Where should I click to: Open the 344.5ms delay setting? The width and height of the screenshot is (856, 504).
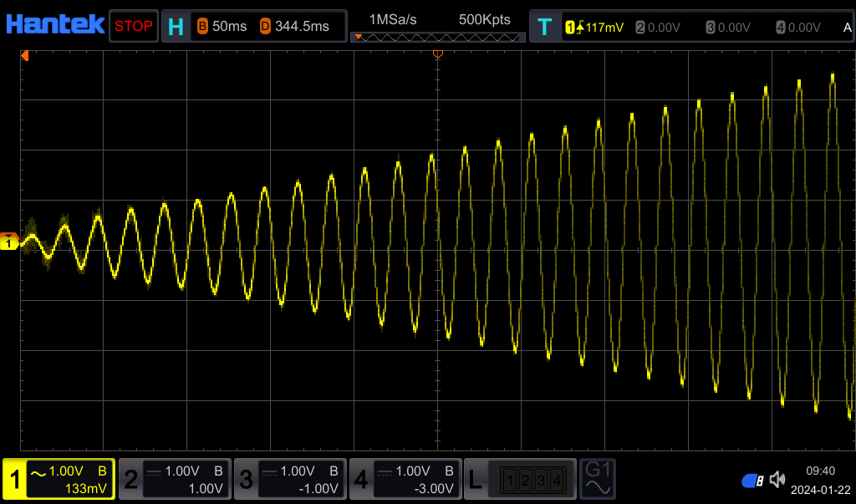[x=294, y=26]
